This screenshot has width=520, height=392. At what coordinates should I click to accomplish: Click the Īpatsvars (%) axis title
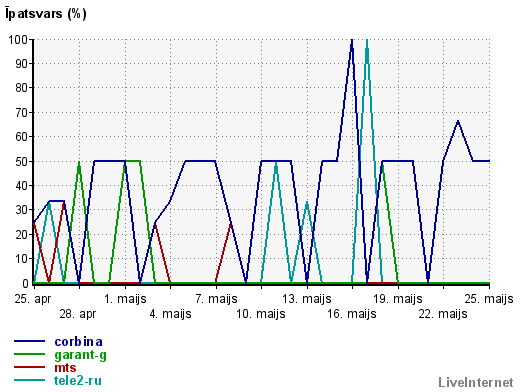[x=46, y=14]
